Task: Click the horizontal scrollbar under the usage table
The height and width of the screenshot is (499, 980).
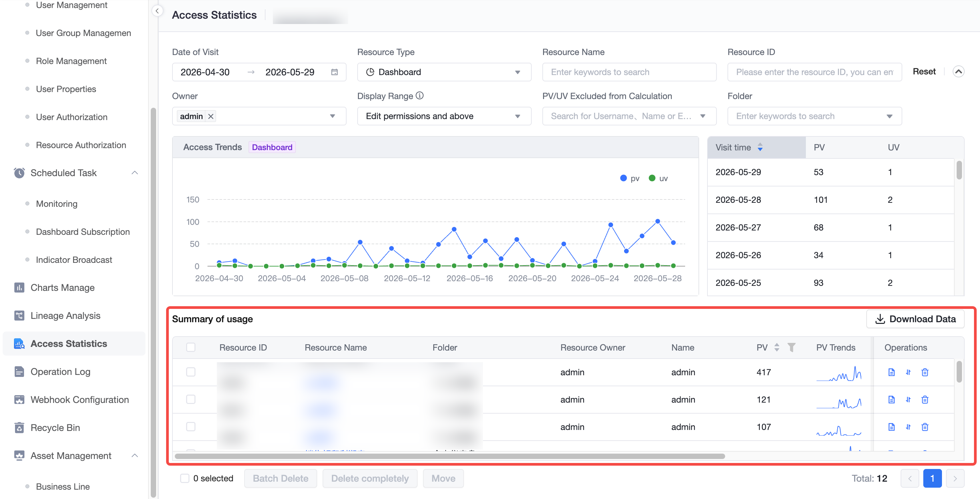Action: pos(450,456)
